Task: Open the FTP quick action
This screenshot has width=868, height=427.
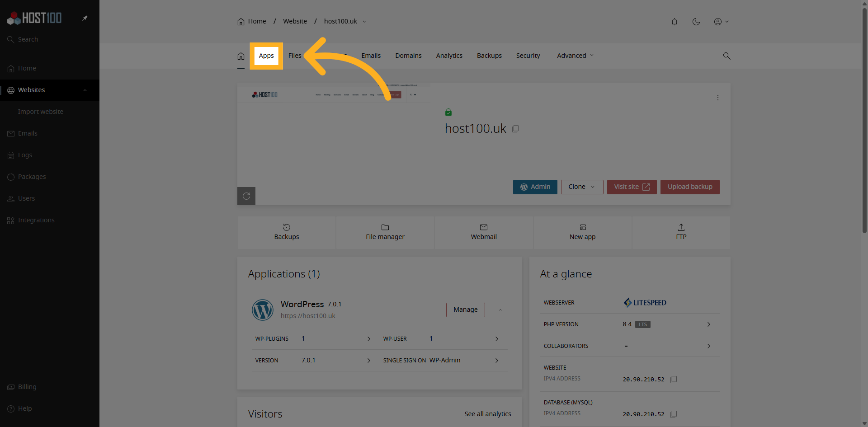Action: (x=681, y=232)
